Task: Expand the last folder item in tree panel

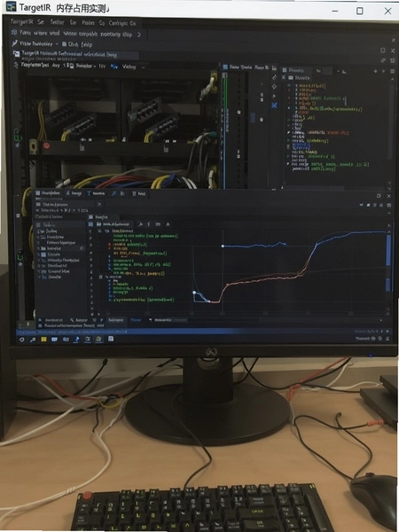Action: pyautogui.click(x=50, y=277)
